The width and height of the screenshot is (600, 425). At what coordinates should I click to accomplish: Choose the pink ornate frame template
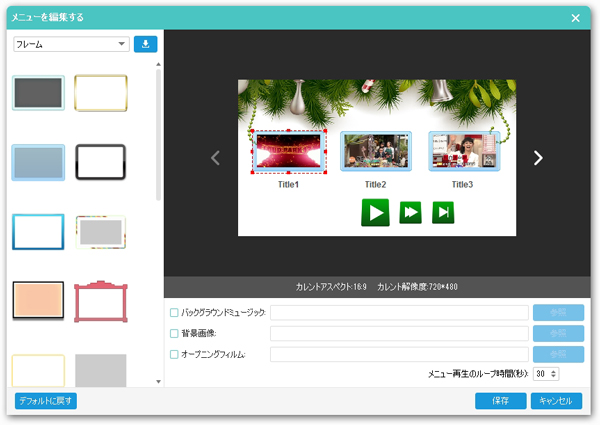tap(100, 301)
